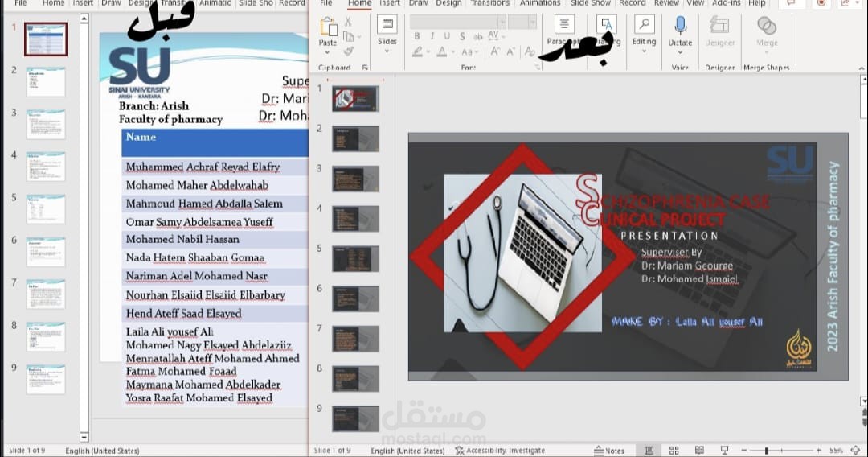
Task: Switch to Slide Sorter view icon
Action: coord(674,451)
